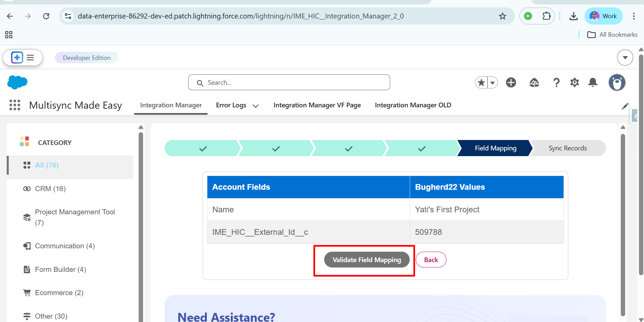Click the Validate Field Mapping button

(367, 260)
